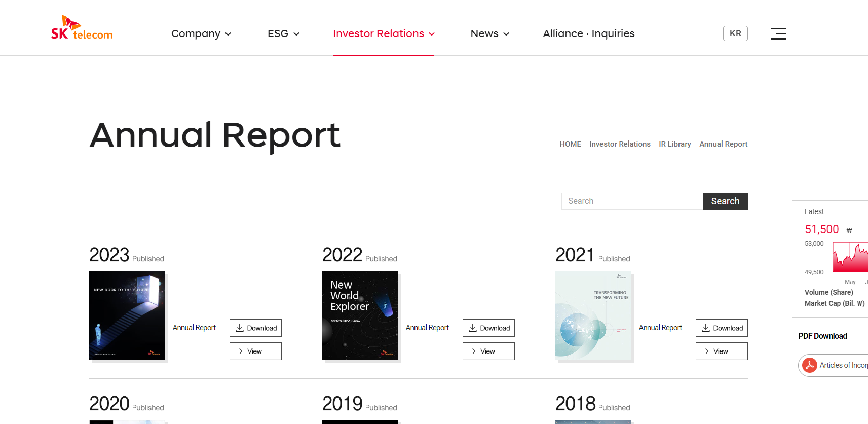
Task: Download the 2022 Annual Report
Action: 488,328
